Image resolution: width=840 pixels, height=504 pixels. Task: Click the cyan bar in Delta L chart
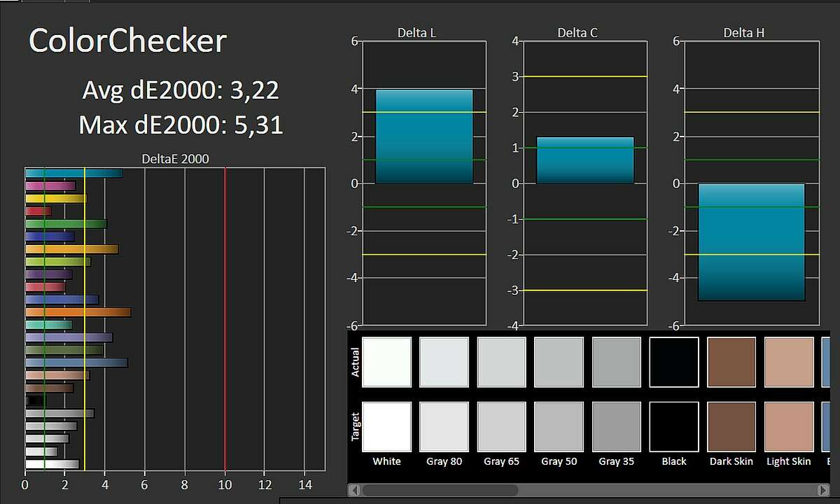pyautogui.click(x=424, y=136)
